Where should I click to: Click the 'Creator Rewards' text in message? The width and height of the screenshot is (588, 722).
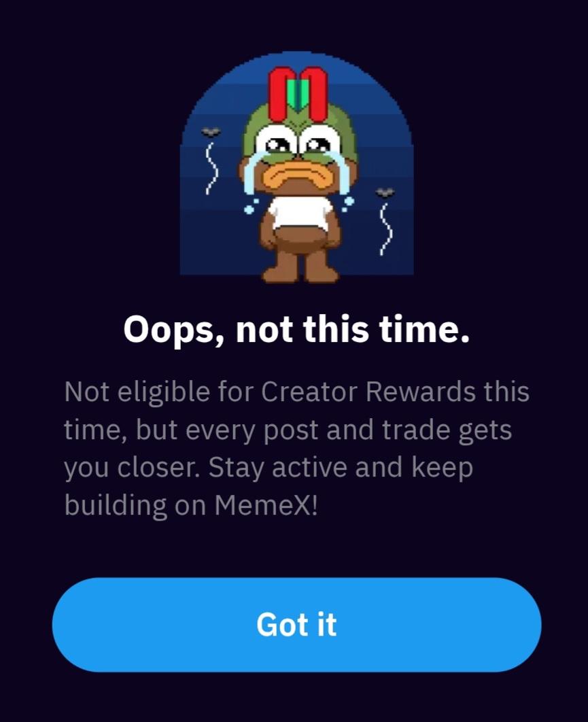(368, 392)
